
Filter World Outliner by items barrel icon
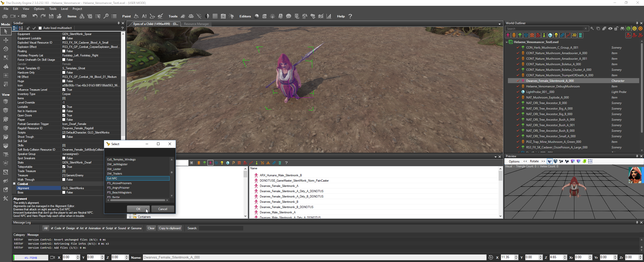(514, 35)
